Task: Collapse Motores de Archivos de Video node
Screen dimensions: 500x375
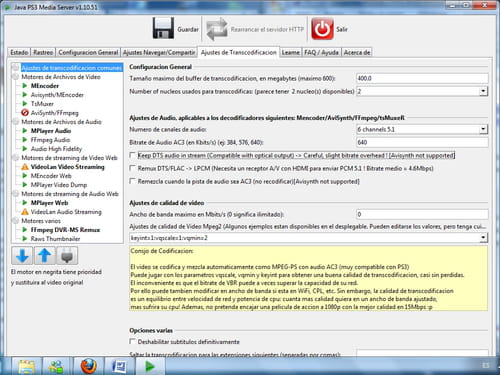Action: (15, 77)
